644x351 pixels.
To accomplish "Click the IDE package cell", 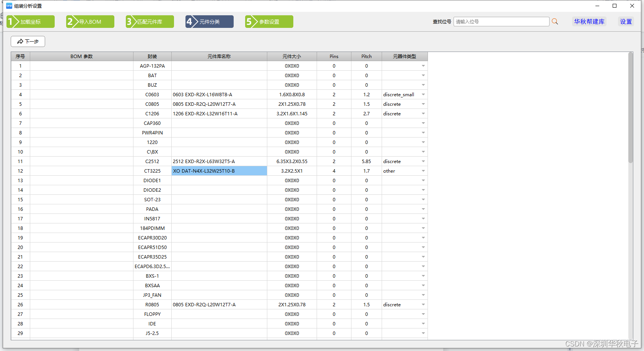I will pos(152,324).
